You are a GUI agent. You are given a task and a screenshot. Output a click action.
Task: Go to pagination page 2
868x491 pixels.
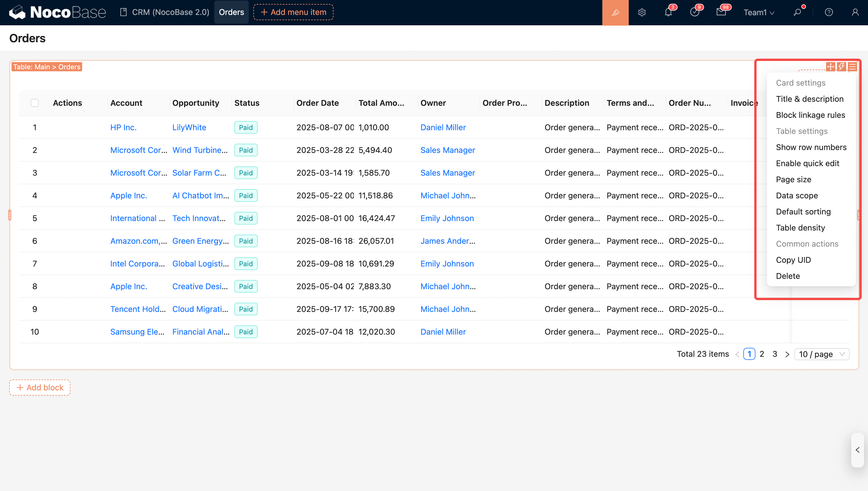click(x=761, y=354)
